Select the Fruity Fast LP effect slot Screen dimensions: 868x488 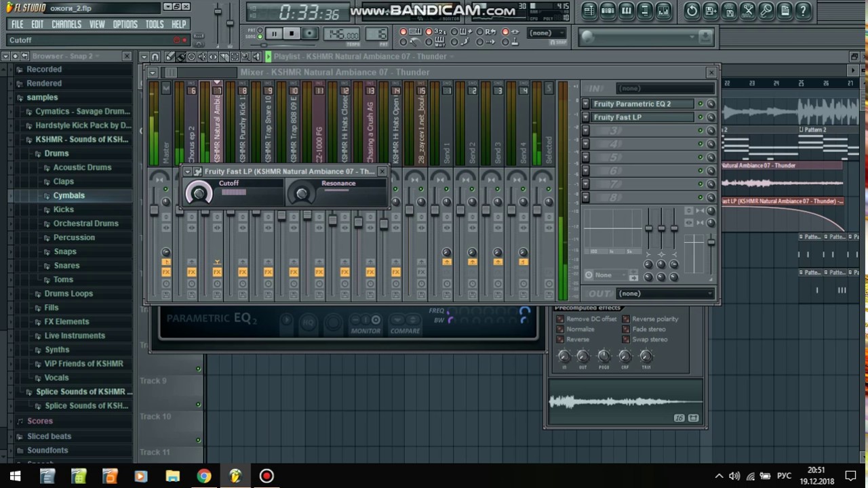coord(643,117)
